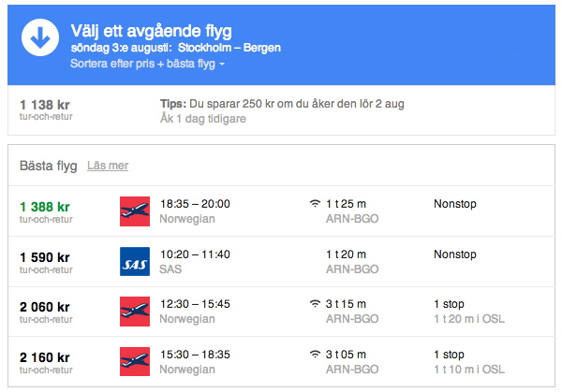Open the 'Läs mer' link
Screen dimensions: 562x392
[x=108, y=166]
